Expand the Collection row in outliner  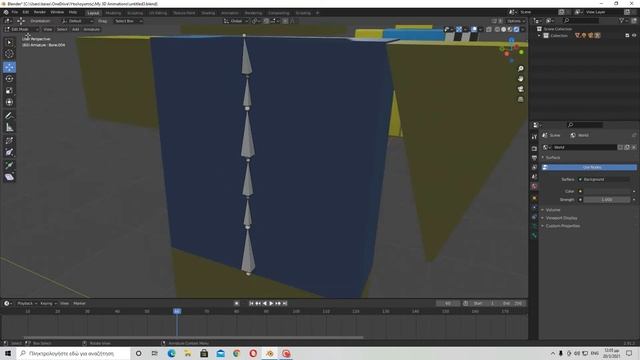(540, 36)
